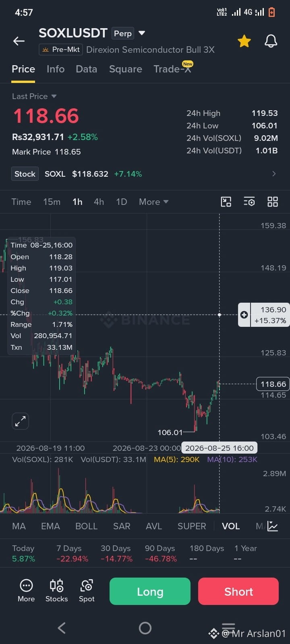Select the EMA indicator
Viewport: 290px width, 644px height.
tap(50, 526)
